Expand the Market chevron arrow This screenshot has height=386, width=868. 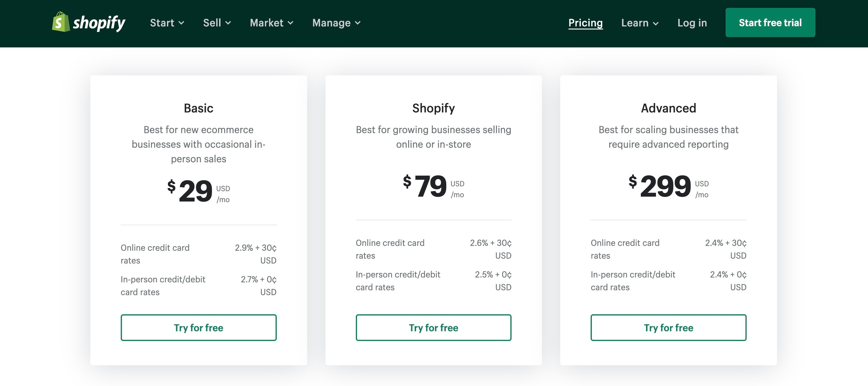click(x=290, y=23)
